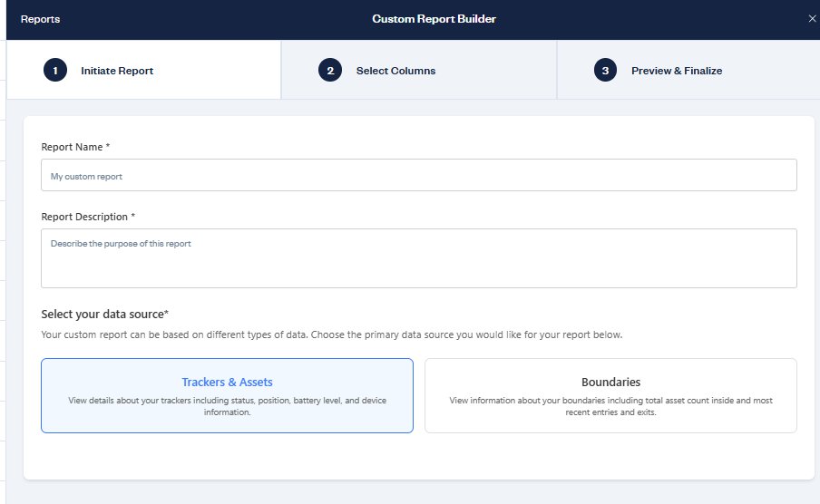The width and height of the screenshot is (820, 504).
Task: Click the Report Description label
Action: point(88,217)
